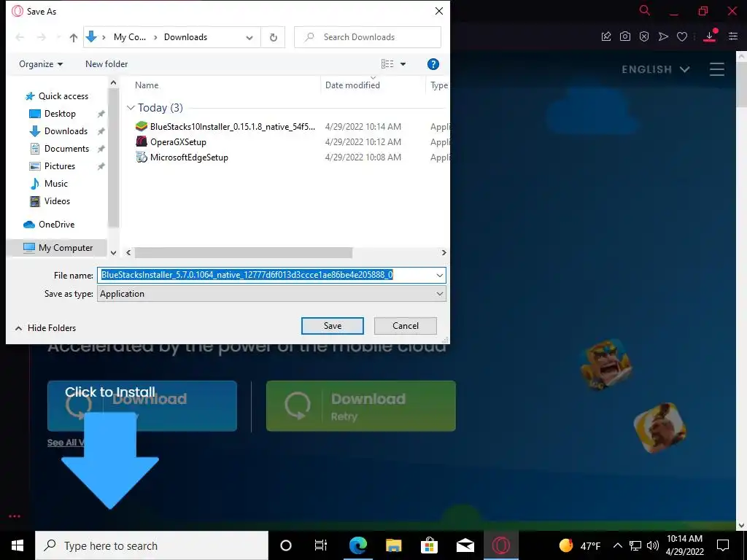This screenshot has height=560, width=747.
Task: Open the notification center icon
Action: (x=723, y=545)
